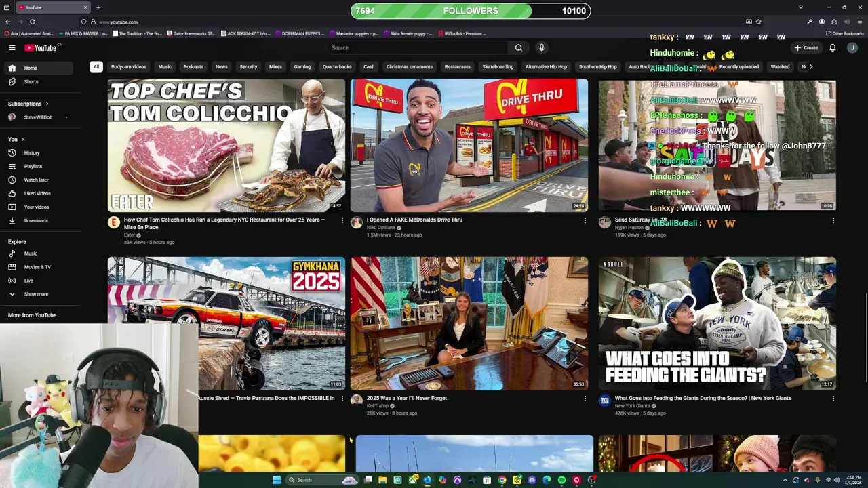The width and height of the screenshot is (868, 488).
Task: Select the Christmas ornaments chip
Action: (x=410, y=67)
